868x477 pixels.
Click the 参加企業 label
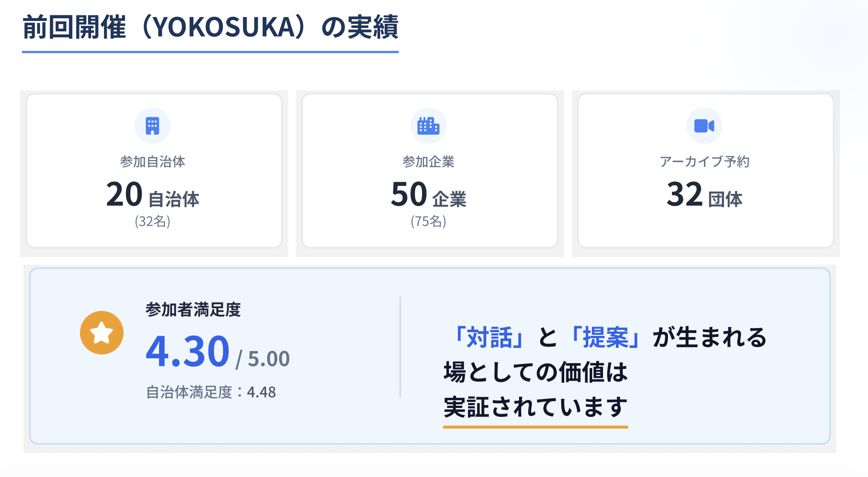click(x=428, y=162)
